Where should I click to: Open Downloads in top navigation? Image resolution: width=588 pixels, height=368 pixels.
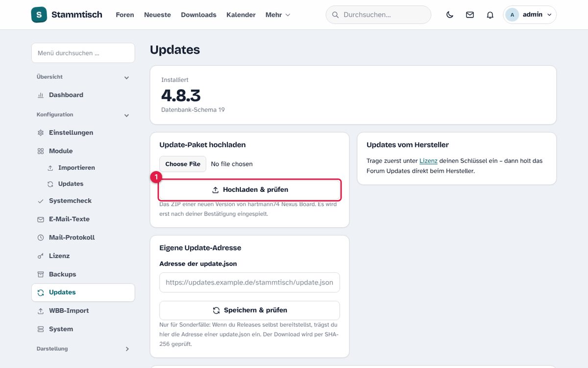[198, 15]
